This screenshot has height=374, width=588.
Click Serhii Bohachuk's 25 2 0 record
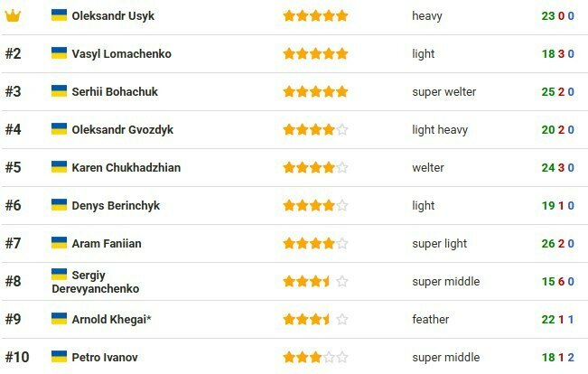click(558, 91)
